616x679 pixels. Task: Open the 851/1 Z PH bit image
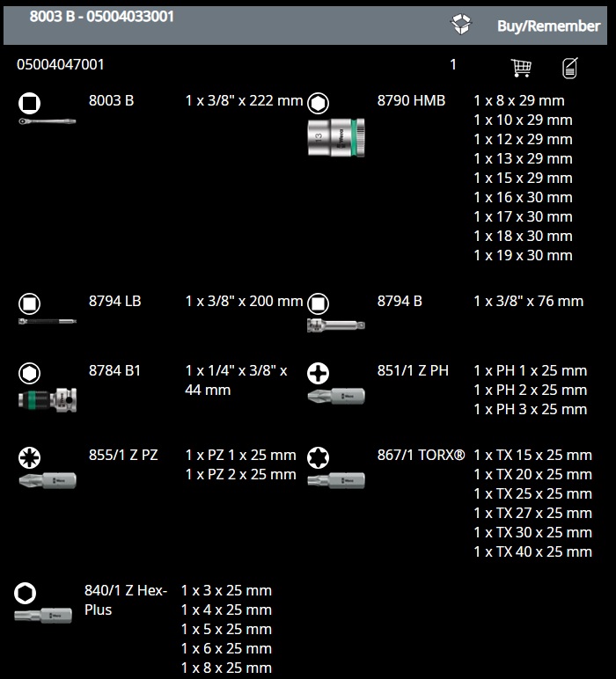(x=336, y=396)
